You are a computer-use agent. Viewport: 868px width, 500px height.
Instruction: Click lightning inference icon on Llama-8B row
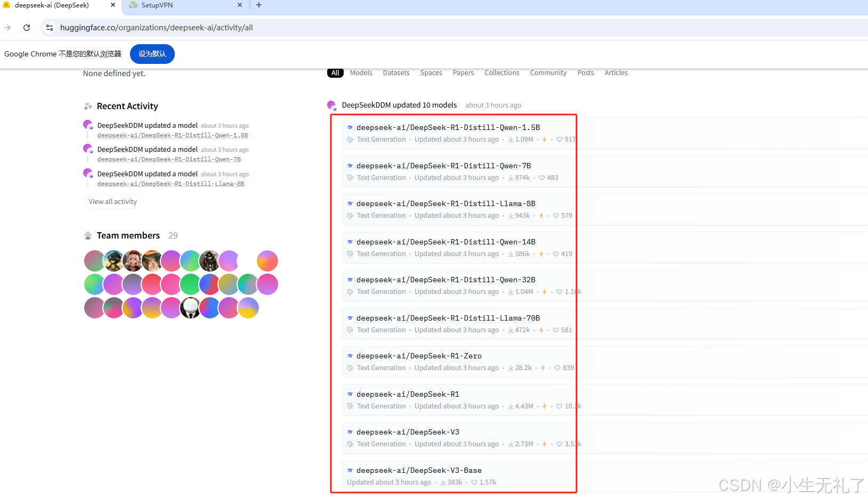tap(541, 216)
